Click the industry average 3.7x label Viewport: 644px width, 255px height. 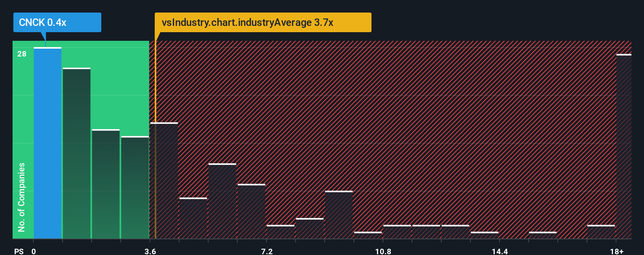[x=263, y=22]
